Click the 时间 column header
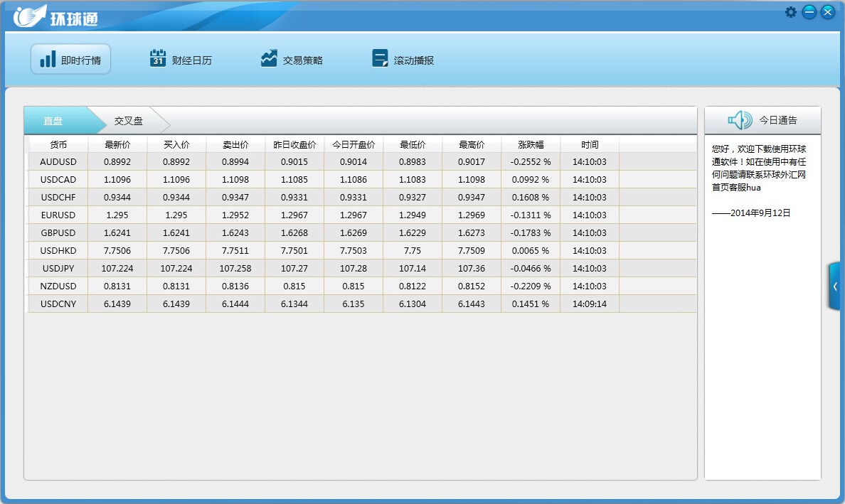Screen dimensions: 845x504 (590, 144)
